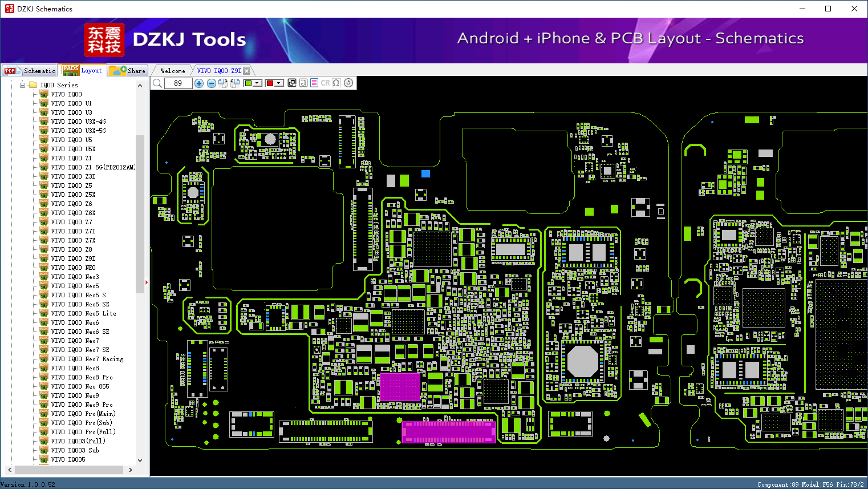
Task: Click the circular refresh/reset icon
Action: (x=348, y=83)
